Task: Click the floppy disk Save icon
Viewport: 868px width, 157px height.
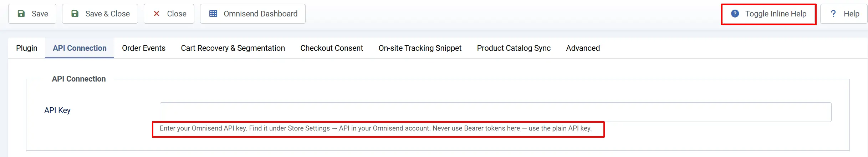Action: tap(21, 14)
